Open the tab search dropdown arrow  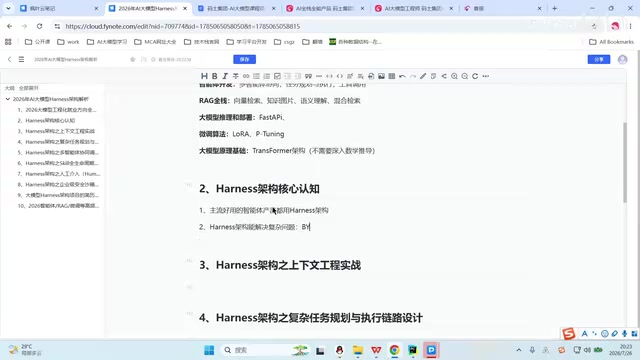tap(8, 8)
